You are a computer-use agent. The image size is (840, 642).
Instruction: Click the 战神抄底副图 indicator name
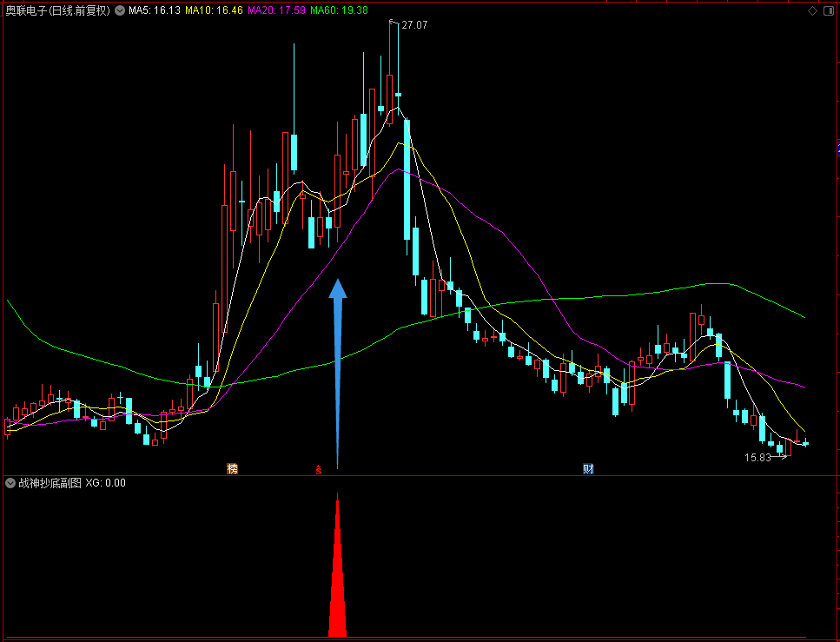50,483
